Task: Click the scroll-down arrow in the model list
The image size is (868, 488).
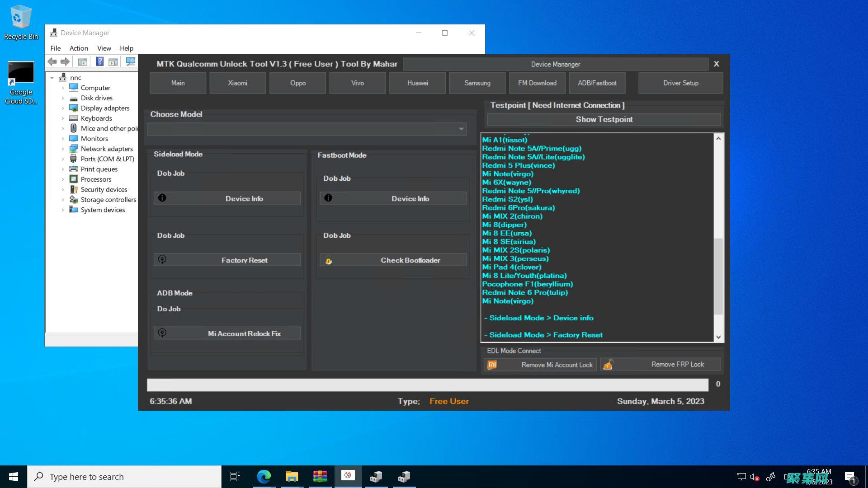Action: click(718, 337)
